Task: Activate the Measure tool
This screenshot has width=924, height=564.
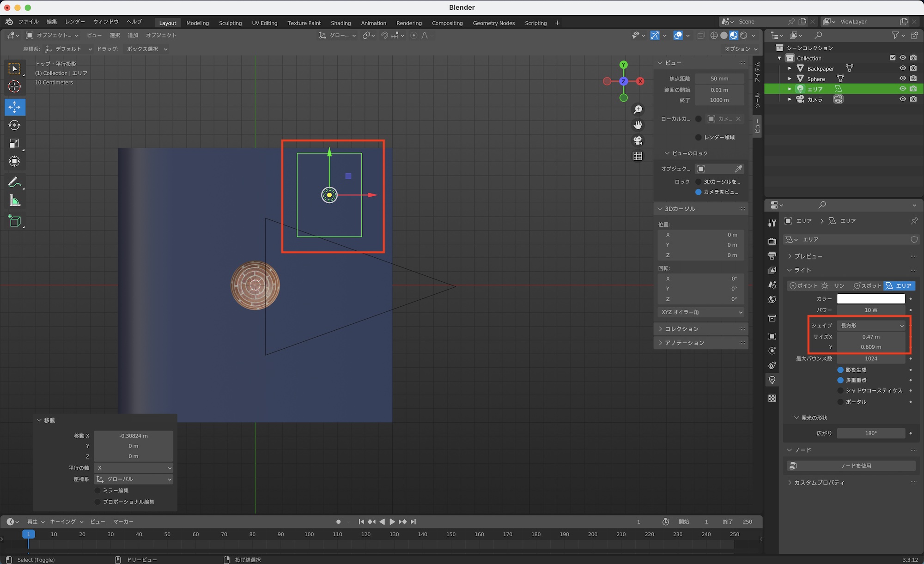Action: [x=14, y=200]
